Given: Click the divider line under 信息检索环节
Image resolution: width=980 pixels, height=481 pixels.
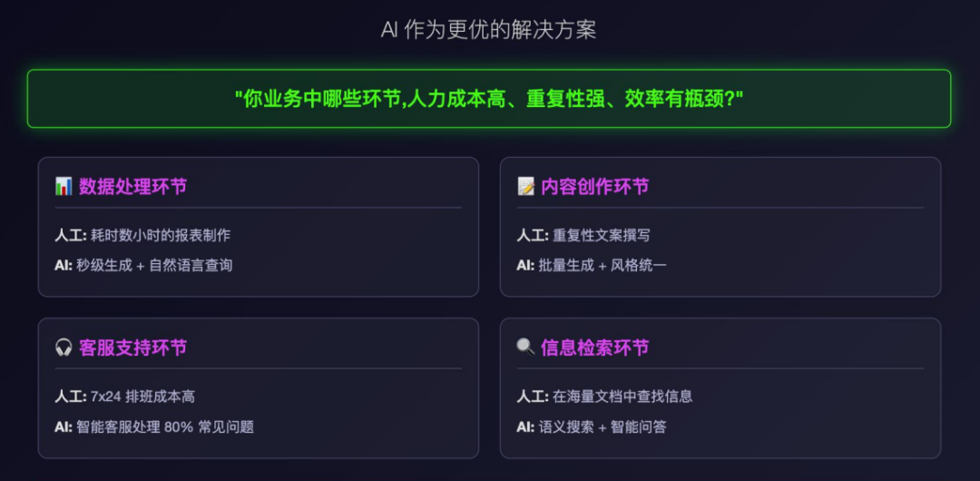Looking at the screenshot, I should click(720, 368).
